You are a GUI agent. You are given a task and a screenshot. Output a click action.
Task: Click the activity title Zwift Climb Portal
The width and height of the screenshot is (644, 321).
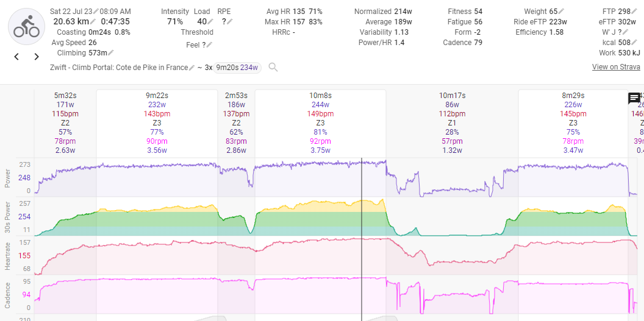click(x=119, y=68)
